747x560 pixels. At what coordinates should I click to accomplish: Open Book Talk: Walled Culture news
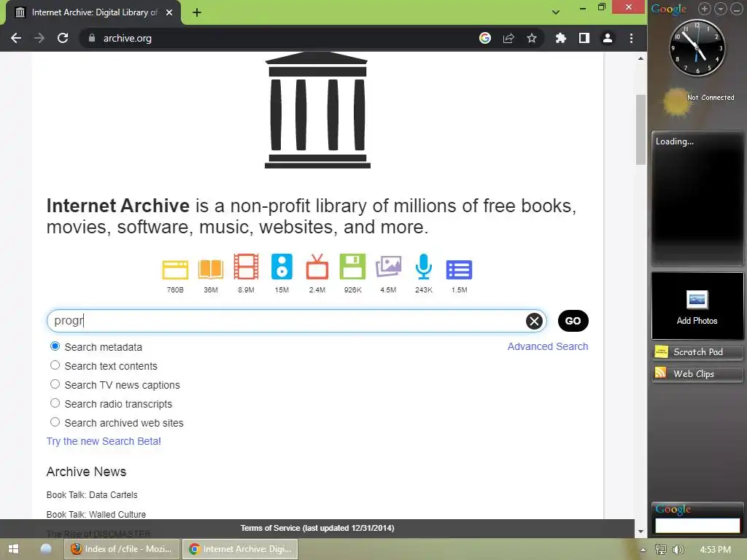coord(96,514)
